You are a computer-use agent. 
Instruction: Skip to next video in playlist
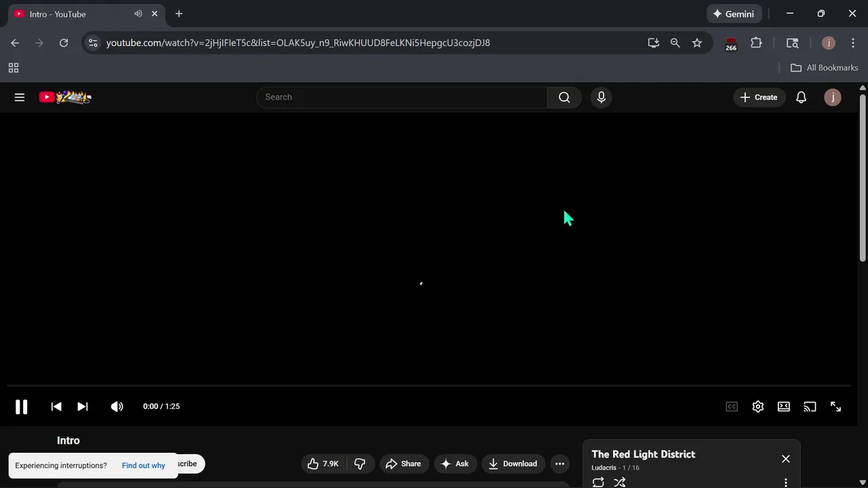pos(83,407)
